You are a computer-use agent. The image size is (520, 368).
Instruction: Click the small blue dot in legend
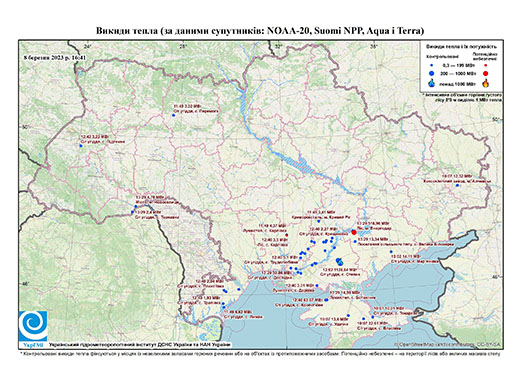point(432,66)
